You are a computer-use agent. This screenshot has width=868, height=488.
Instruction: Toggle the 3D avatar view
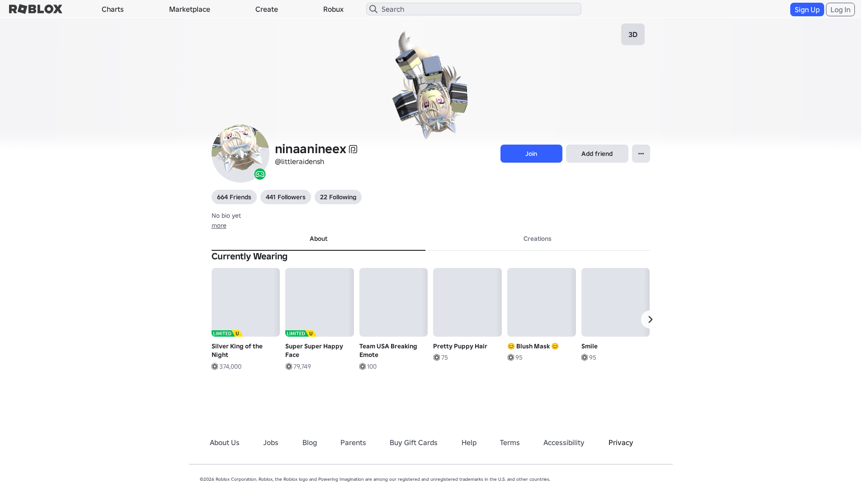(633, 34)
